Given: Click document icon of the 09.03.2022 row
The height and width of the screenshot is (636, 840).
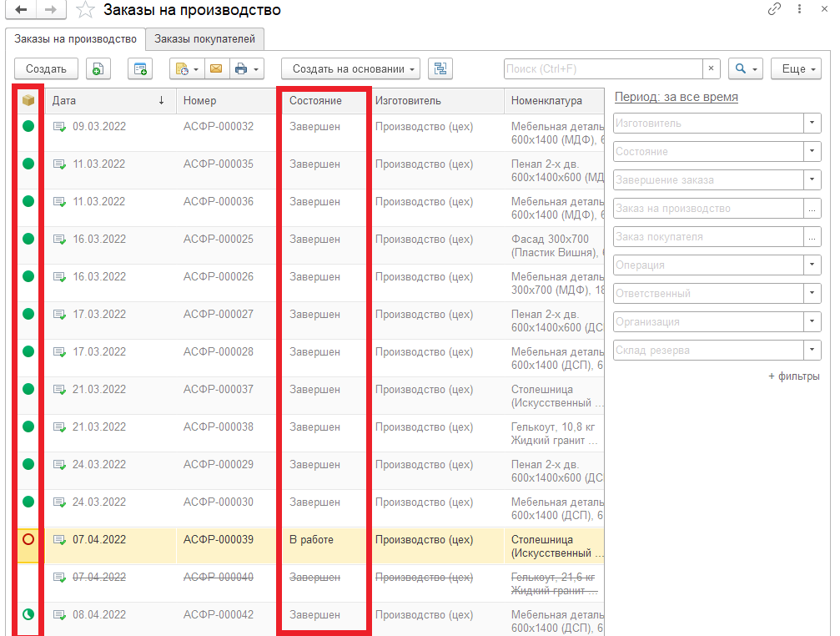Looking at the screenshot, I should pos(59,127).
